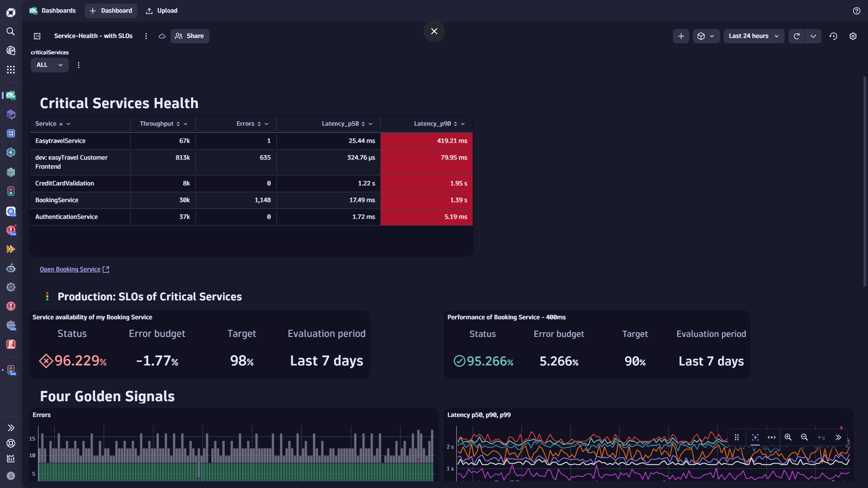The height and width of the screenshot is (488, 868).
Task: Toggle sorting on the Service column
Action: (61, 123)
